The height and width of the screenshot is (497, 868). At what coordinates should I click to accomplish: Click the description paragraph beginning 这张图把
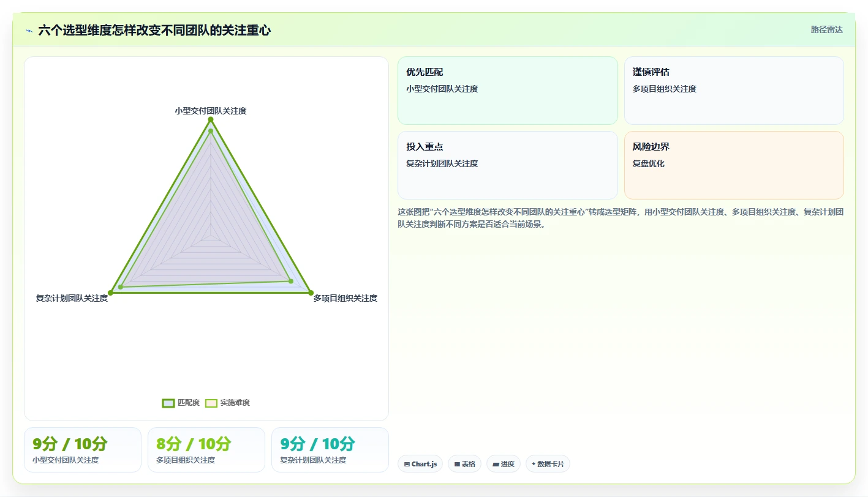pos(621,218)
